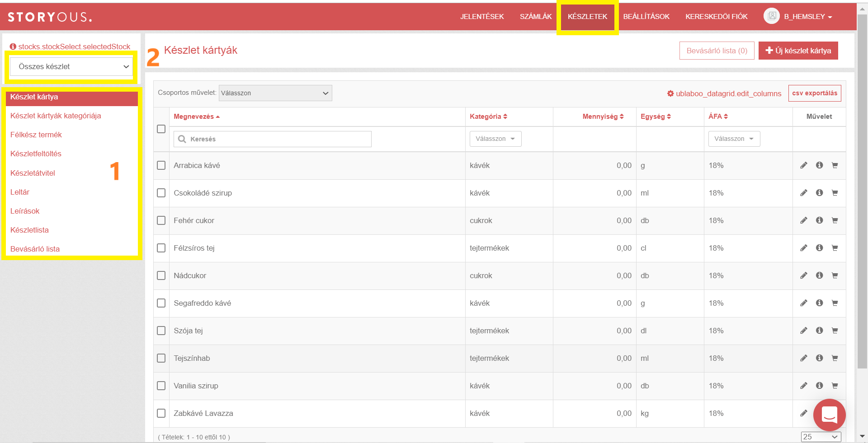Click the Új készlet kártya button
Viewport: 868px width, 443px height.
point(798,51)
